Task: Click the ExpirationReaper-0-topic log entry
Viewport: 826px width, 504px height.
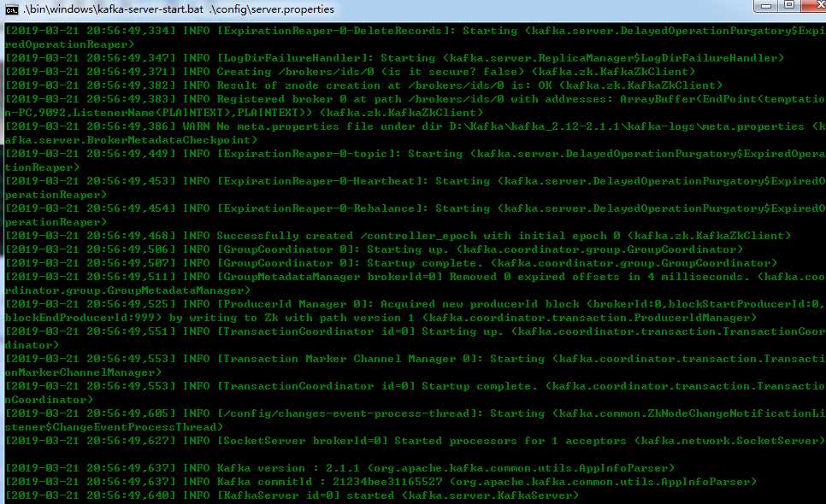Action: coord(415,161)
